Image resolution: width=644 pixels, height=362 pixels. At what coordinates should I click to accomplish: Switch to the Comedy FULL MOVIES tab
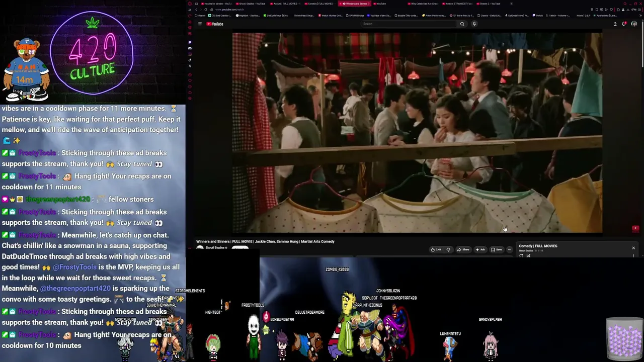tap(318, 4)
